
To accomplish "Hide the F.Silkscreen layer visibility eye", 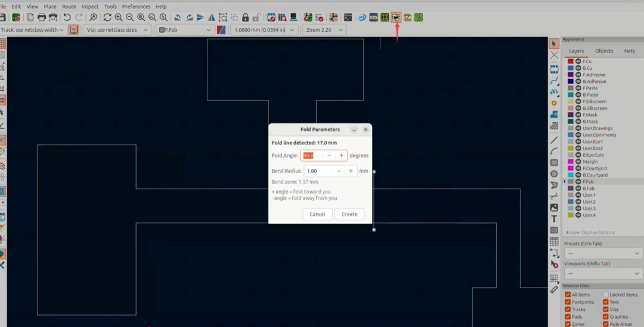I will tap(578, 101).
